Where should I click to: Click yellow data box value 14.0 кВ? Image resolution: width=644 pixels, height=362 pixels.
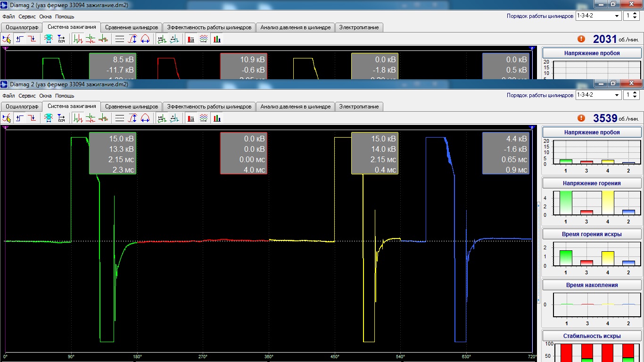click(384, 149)
